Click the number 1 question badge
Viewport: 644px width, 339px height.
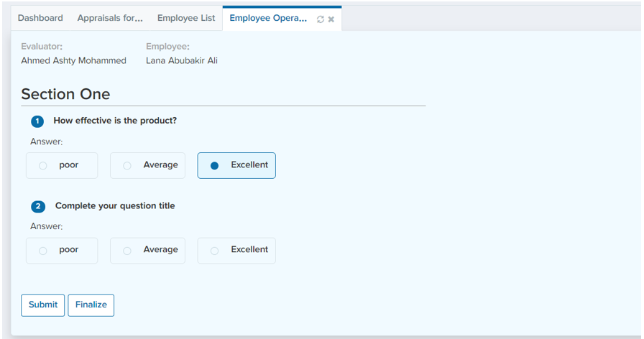point(37,121)
